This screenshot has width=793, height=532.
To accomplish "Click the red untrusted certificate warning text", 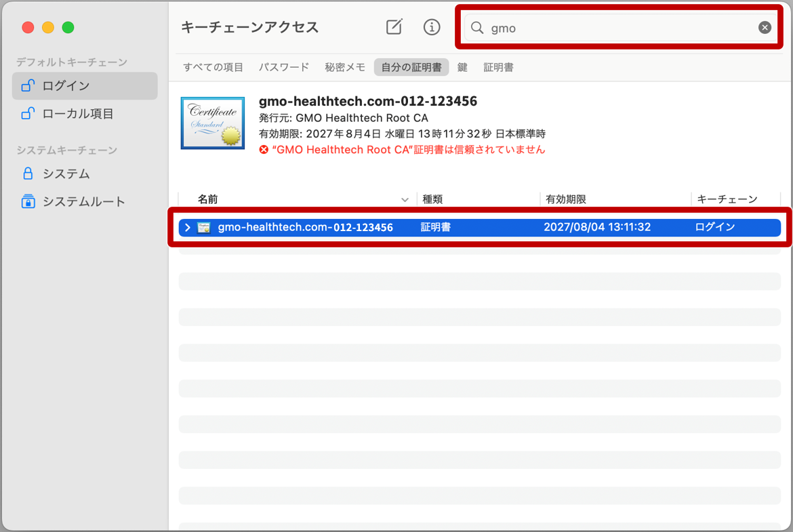I will [408, 150].
